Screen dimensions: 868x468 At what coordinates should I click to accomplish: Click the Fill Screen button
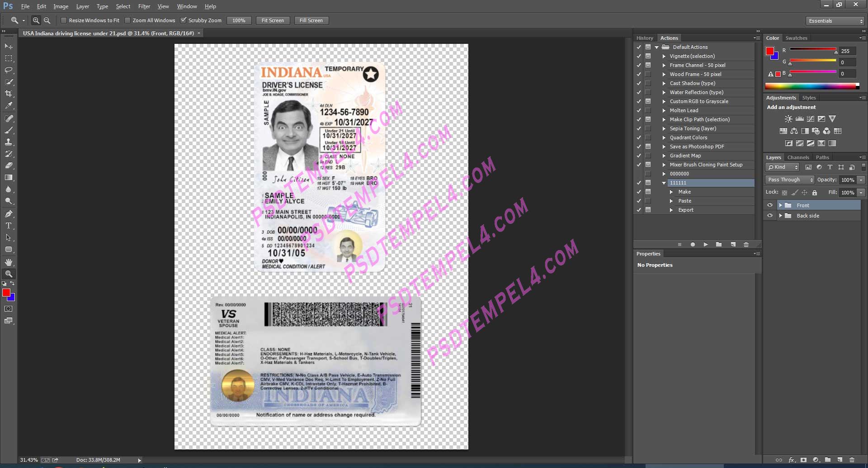point(311,20)
